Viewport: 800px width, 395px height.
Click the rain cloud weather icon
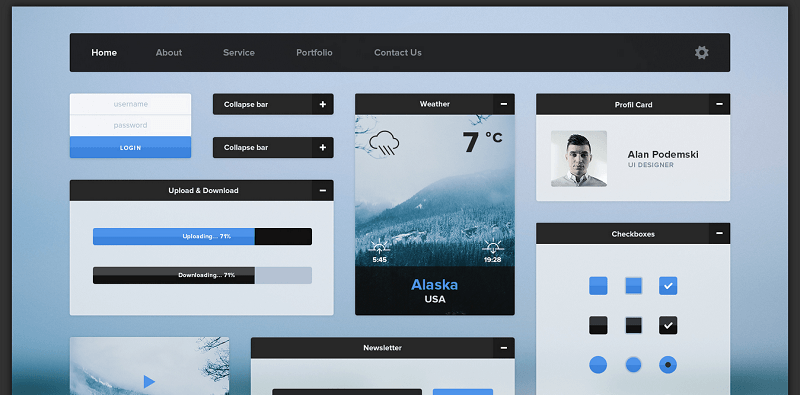tap(384, 143)
